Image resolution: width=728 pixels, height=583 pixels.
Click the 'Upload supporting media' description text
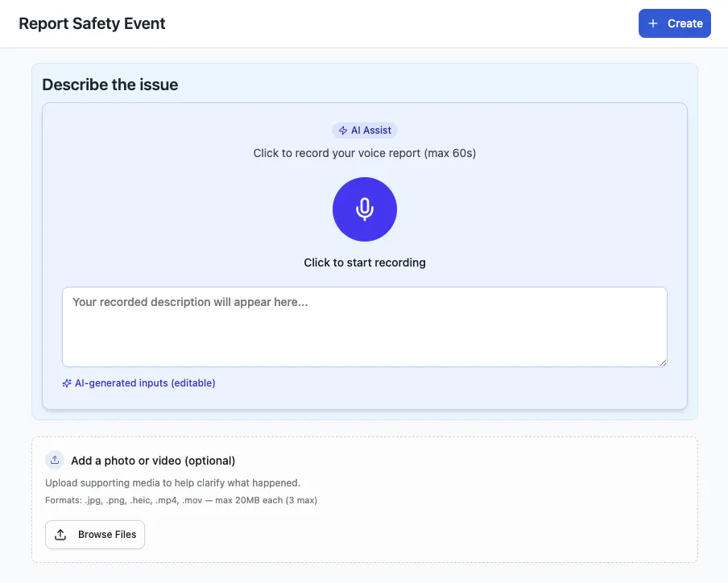point(172,482)
